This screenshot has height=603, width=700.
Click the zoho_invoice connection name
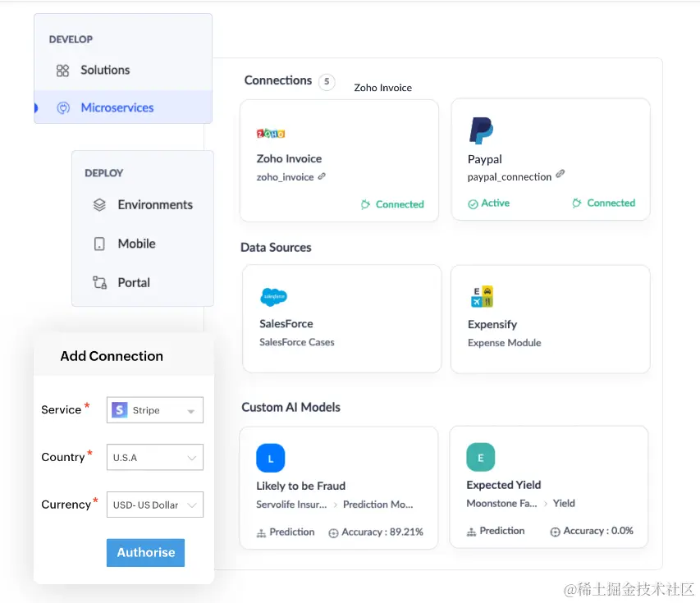click(285, 177)
